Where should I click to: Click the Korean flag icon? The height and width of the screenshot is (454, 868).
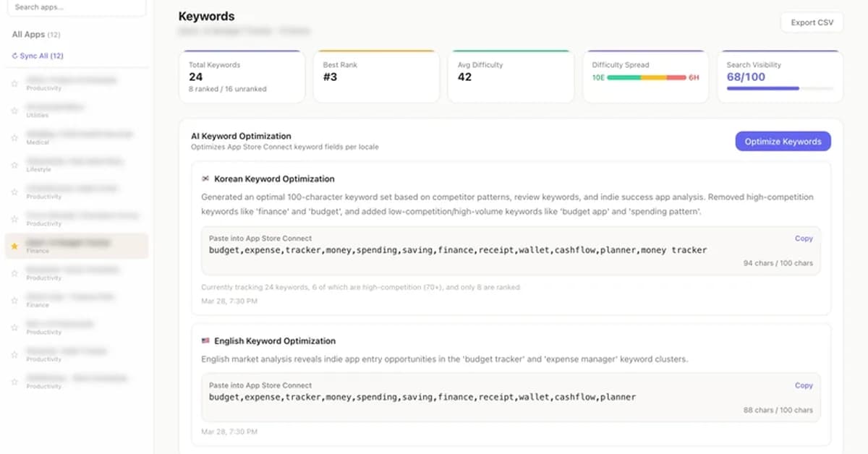point(205,179)
